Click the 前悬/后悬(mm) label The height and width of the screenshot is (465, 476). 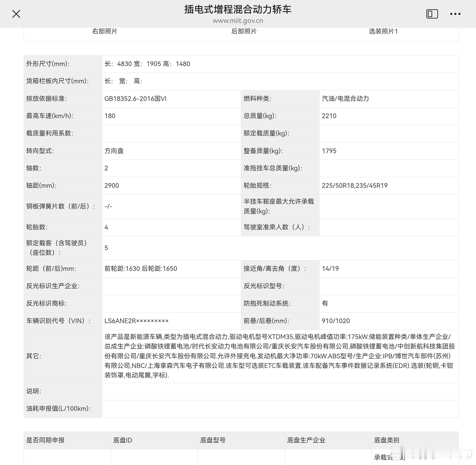pyautogui.click(x=266, y=321)
